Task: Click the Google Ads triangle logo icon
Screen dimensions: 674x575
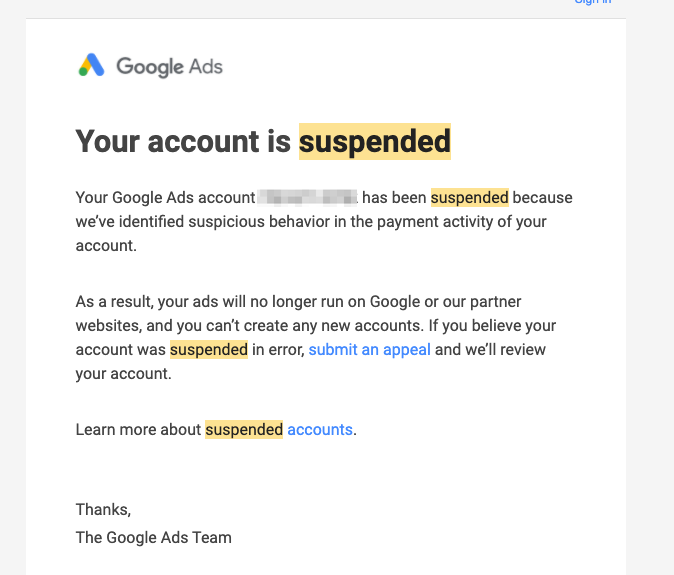Action: [91, 65]
